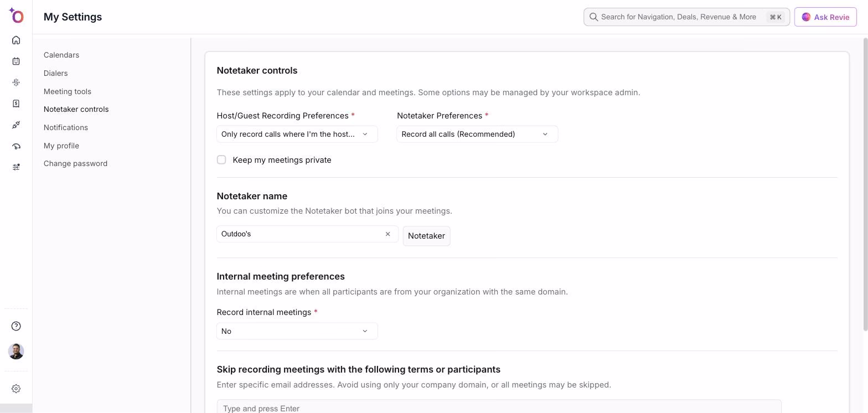
Task: Open Notetaker Preferences dropdown
Action: (x=477, y=134)
